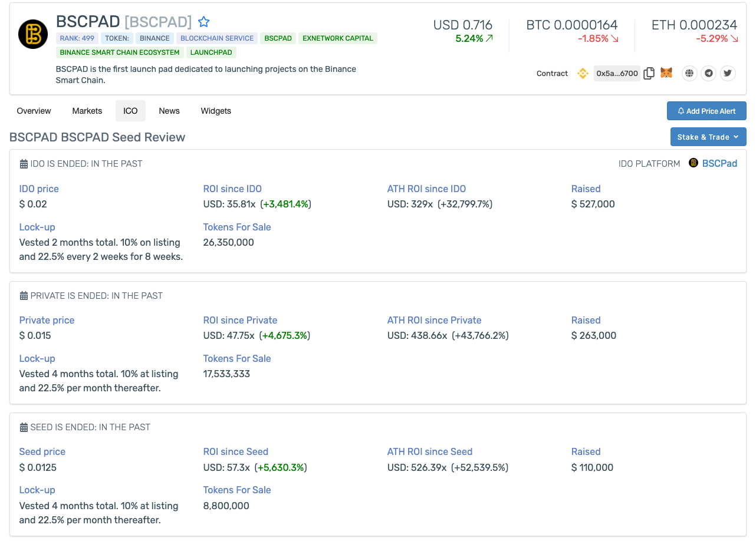
Task: Click the Private price value $ 0.015
Action: coord(35,335)
